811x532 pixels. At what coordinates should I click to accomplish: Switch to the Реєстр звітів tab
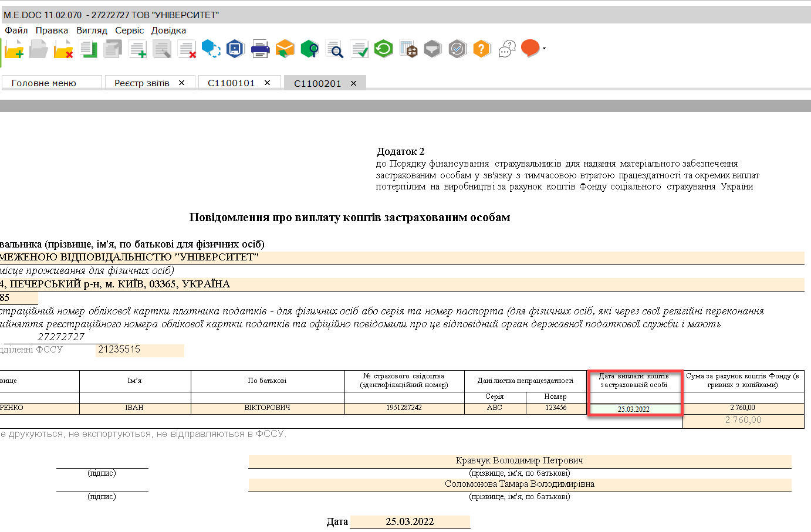pos(142,83)
